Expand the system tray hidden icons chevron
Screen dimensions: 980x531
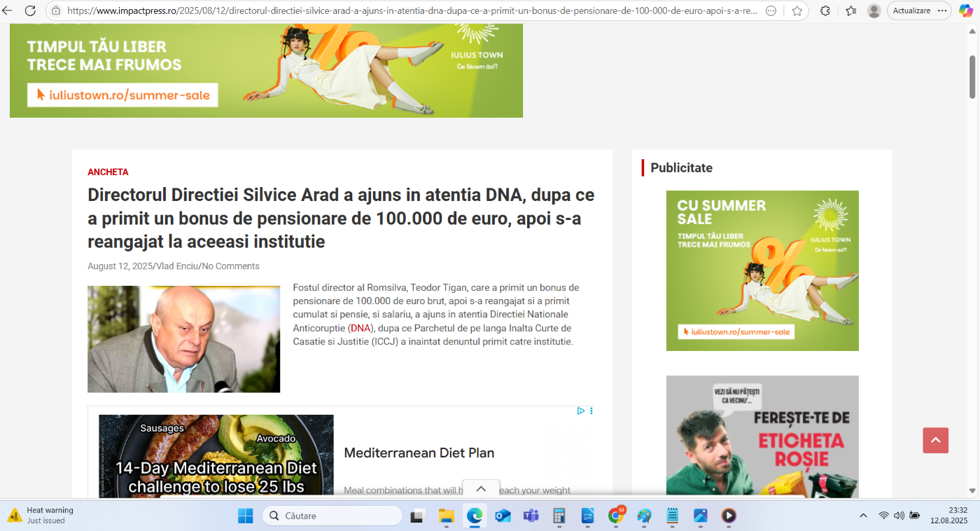[863, 516]
